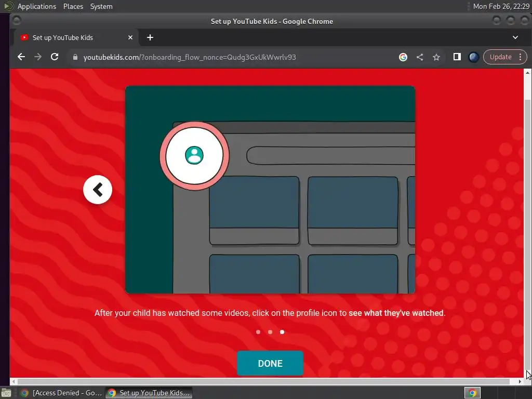532x399 pixels.
Task: Click the vertical scrollbar thumb
Action: tap(528, 234)
